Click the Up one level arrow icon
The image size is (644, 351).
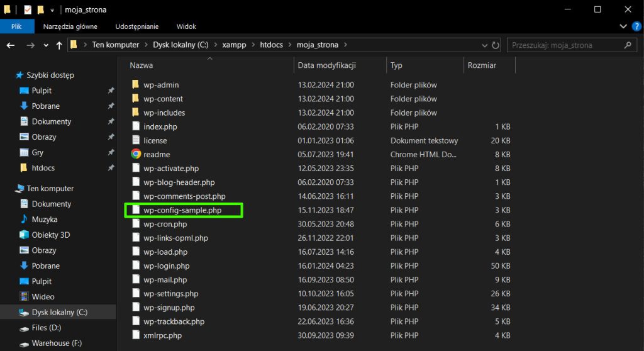coord(60,45)
